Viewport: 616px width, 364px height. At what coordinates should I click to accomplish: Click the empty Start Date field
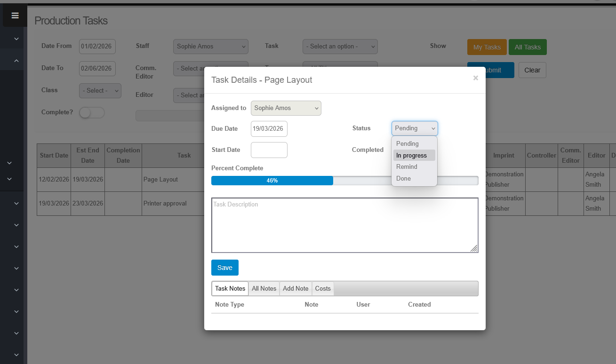pyautogui.click(x=269, y=150)
